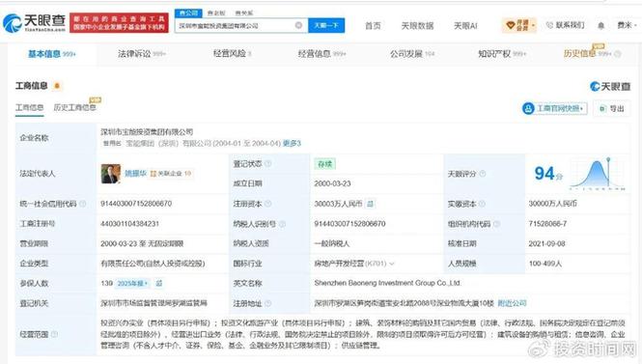Click help icon next to 经营范围
The height and width of the screenshot is (364, 642).
(x=54, y=334)
